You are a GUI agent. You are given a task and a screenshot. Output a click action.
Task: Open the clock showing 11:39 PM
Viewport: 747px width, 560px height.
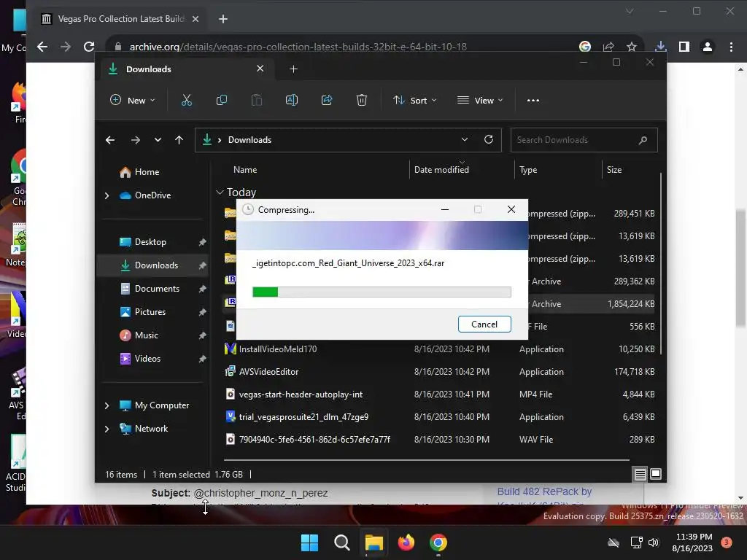coord(692,542)
